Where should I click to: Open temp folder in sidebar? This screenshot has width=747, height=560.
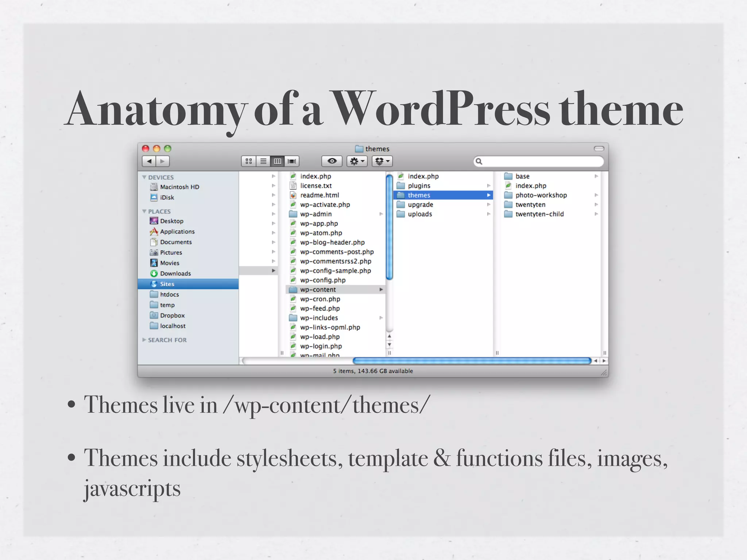tap(162, 305)
